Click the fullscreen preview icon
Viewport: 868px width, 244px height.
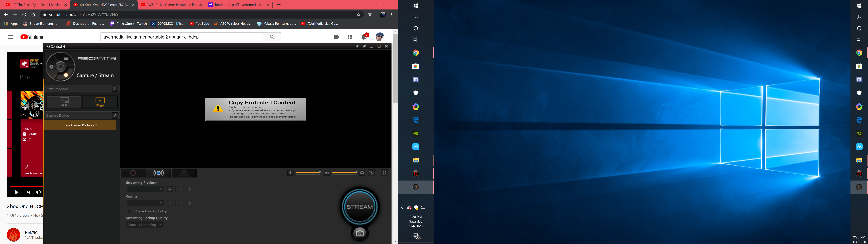click(x=384, y=173)
